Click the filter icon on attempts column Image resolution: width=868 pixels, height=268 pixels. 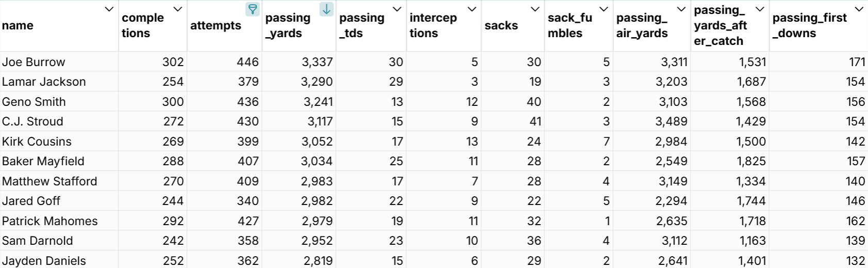click(x=253, y=9)
